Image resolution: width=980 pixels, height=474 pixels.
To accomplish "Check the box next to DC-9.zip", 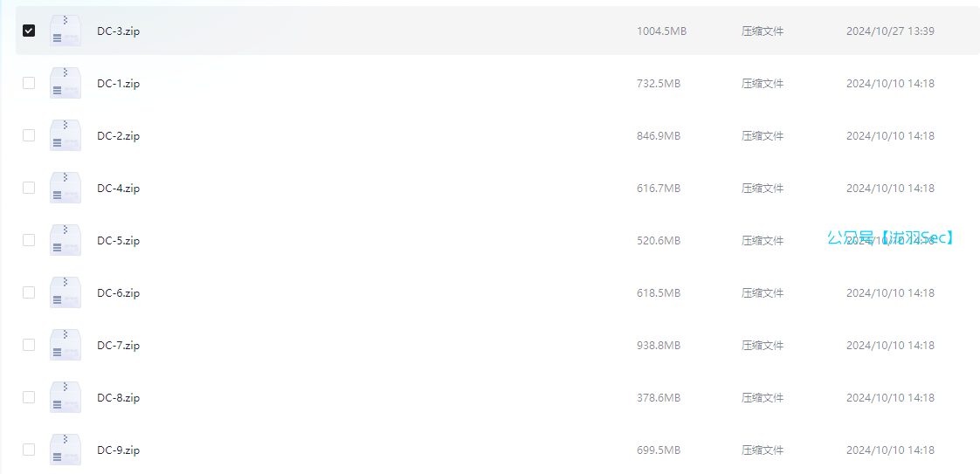I will click(29, 450).
